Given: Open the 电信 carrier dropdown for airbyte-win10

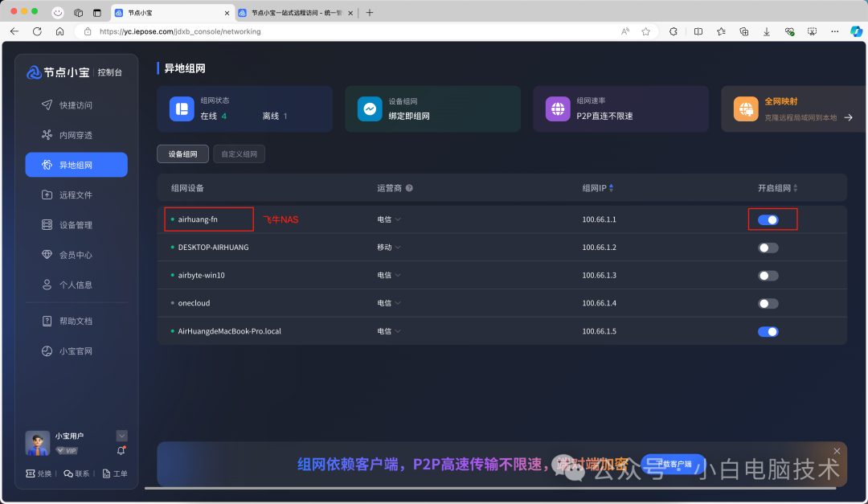Looking at the screenshot, I should pos(388,275).
